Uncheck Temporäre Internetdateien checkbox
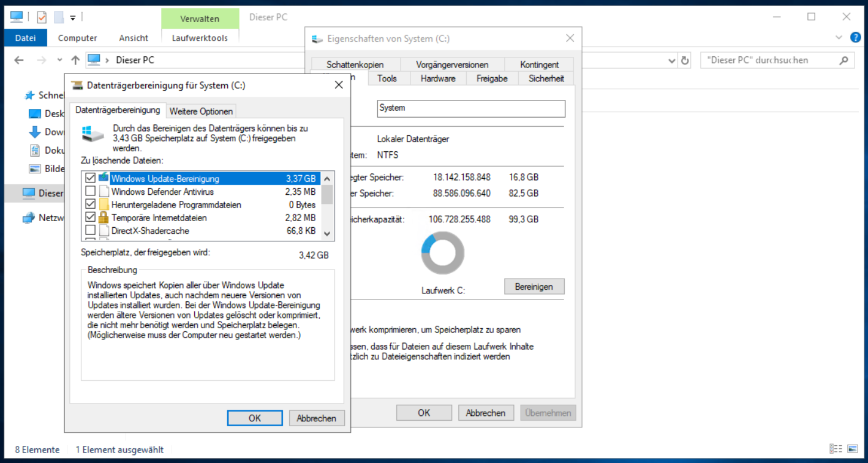The image size is (868, 463). click(91, 217)
